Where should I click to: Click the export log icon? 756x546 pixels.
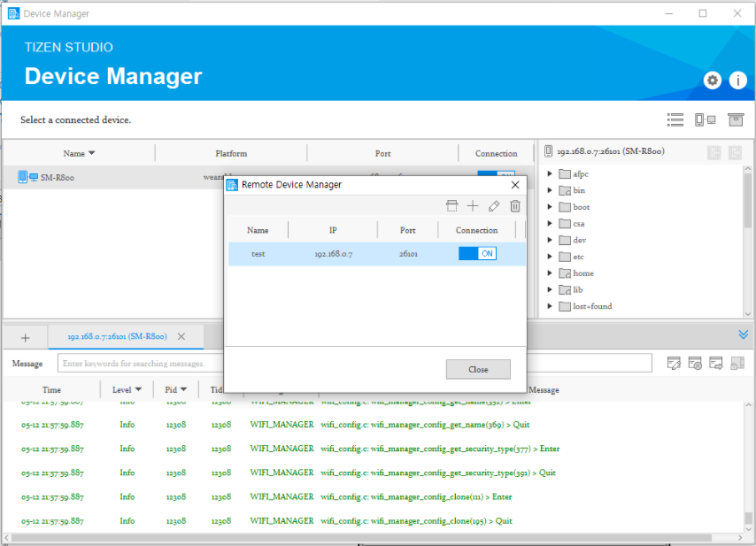tap(716, 364)
